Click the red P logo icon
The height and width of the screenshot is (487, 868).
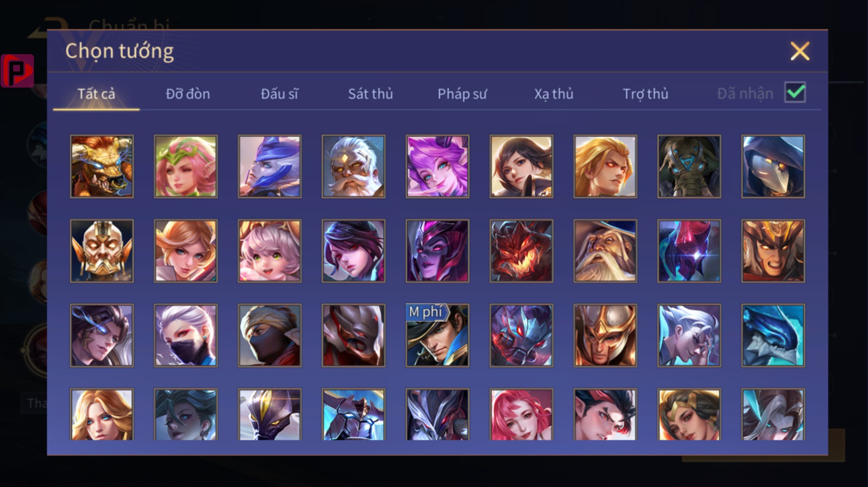point(17,70)
